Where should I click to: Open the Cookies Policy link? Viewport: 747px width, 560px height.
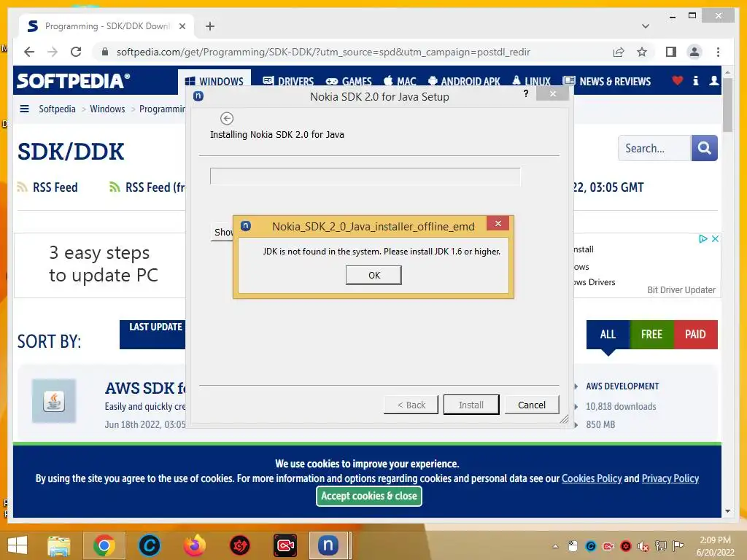[x=592, y=478]
